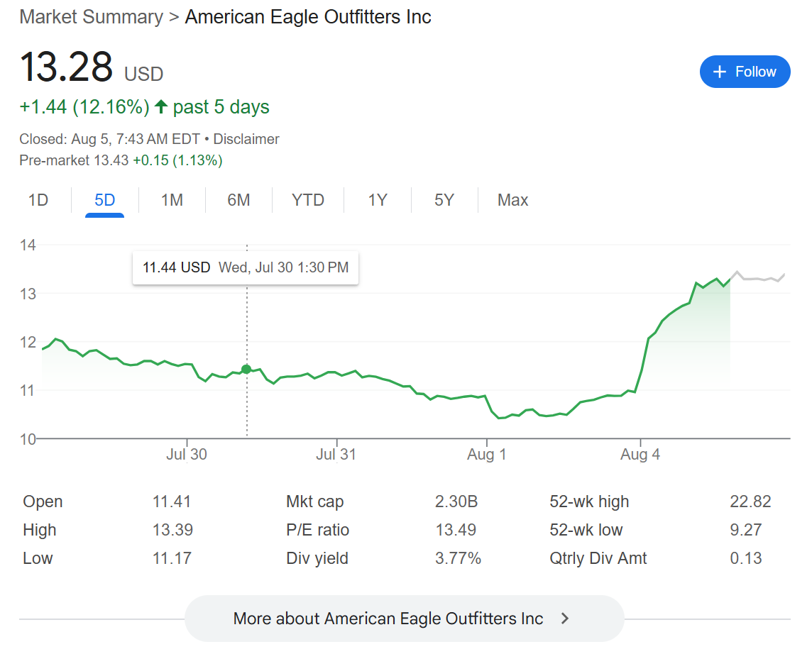Select the 1M time range
The height and width of the screenshot is (654, 812).
pos(172,200)
